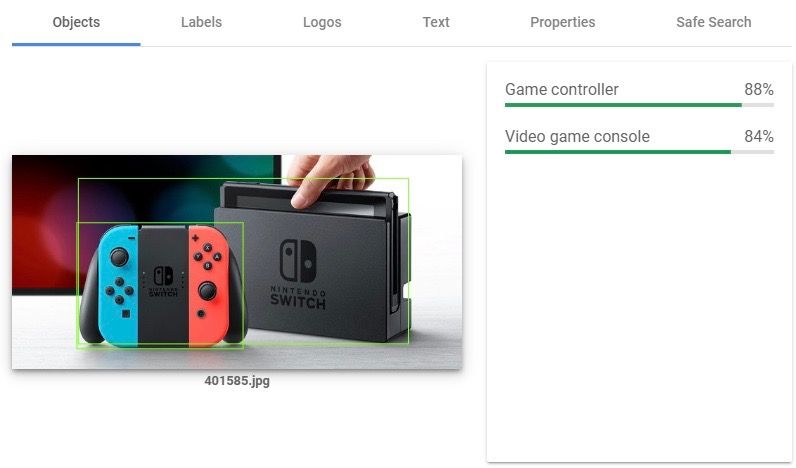Select the Game controller result row
796x468 pixels.
pyautogui.click(x=639, y=93)
